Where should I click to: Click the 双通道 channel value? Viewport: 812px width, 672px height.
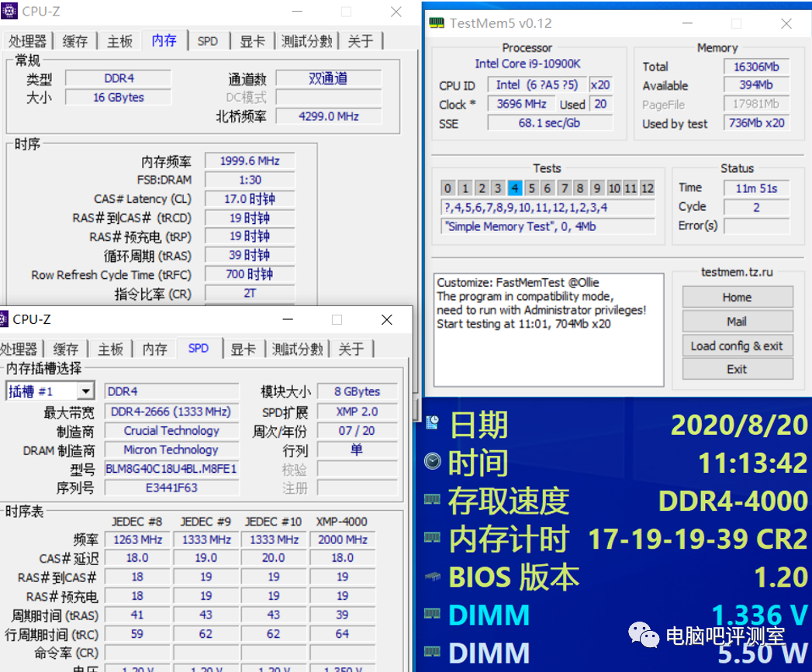(x=329, y=78)
